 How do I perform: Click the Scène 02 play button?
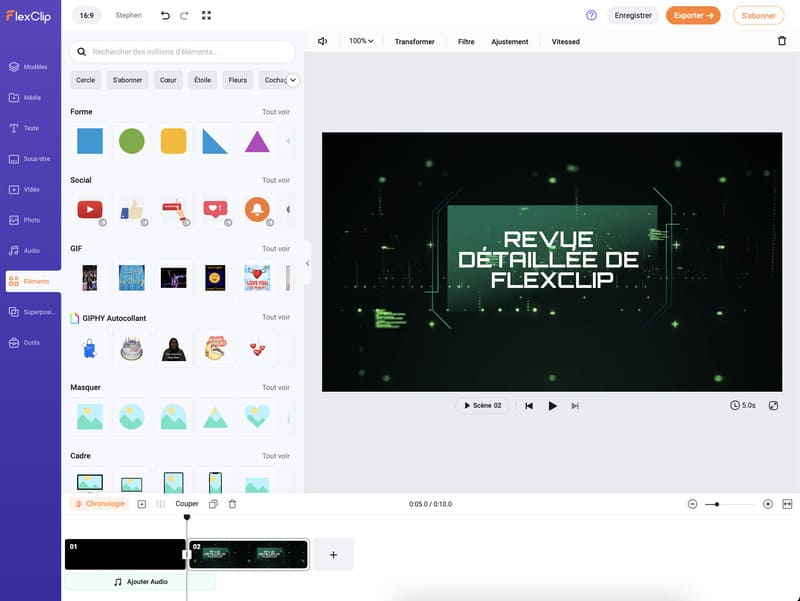click(482, 406)
